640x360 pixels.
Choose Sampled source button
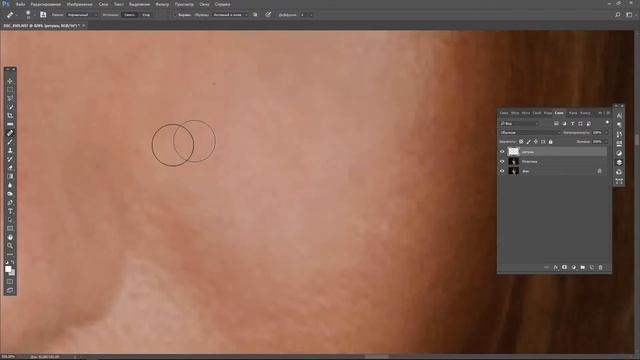click(x=129, y=15)
